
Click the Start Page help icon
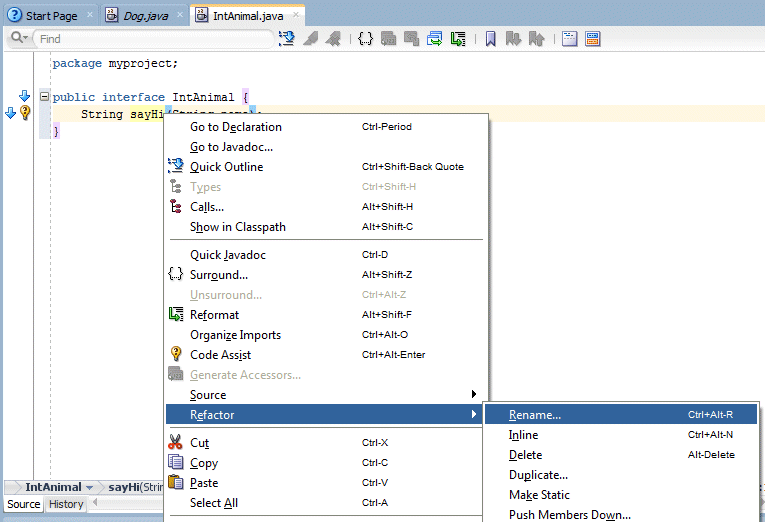(x=15, y=15)
